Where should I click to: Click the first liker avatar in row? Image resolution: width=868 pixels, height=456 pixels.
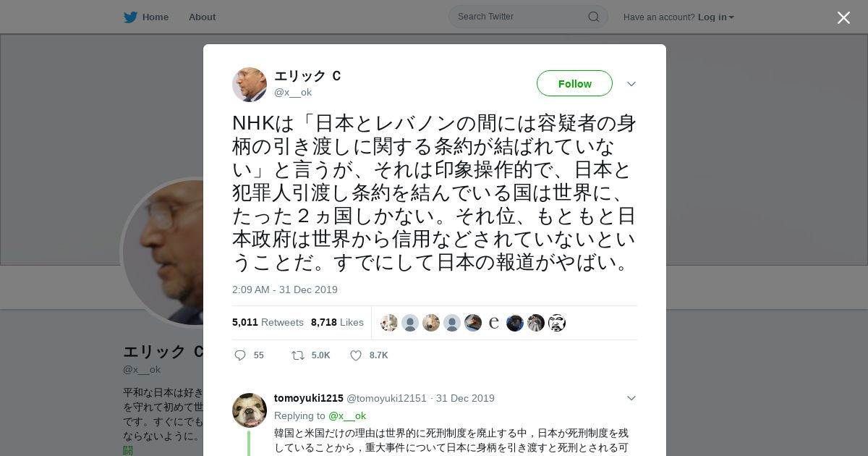coord(389,323)
